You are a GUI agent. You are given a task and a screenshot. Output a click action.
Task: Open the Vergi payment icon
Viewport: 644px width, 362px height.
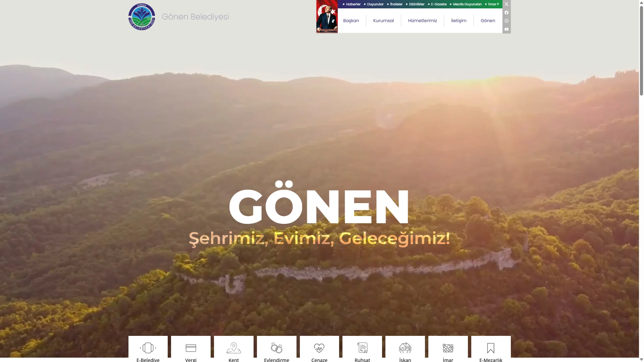coord(191,348)
